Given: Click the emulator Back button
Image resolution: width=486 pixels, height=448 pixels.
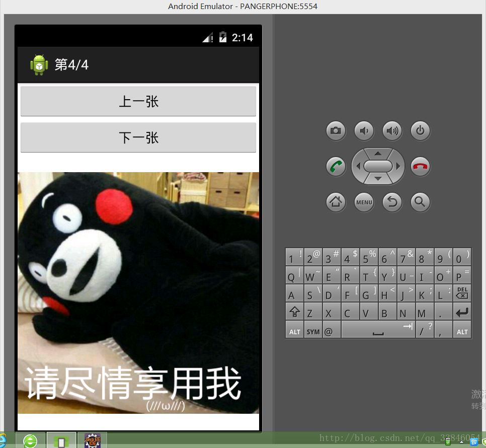Looking at the screenshot, I should coord(392,202).
